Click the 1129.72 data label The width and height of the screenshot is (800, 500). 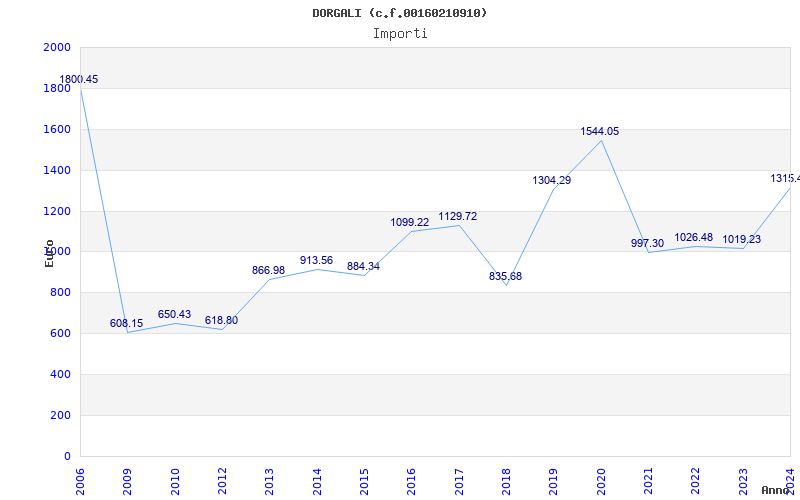tap(458, 216)
